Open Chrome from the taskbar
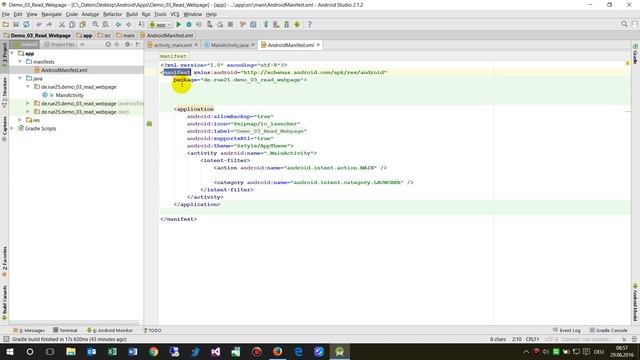 pyautogui.click(x=153, y=352)
